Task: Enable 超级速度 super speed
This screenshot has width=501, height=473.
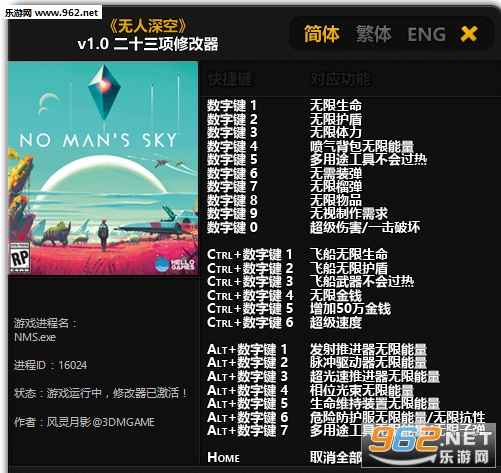Action: tap(336, 322)
